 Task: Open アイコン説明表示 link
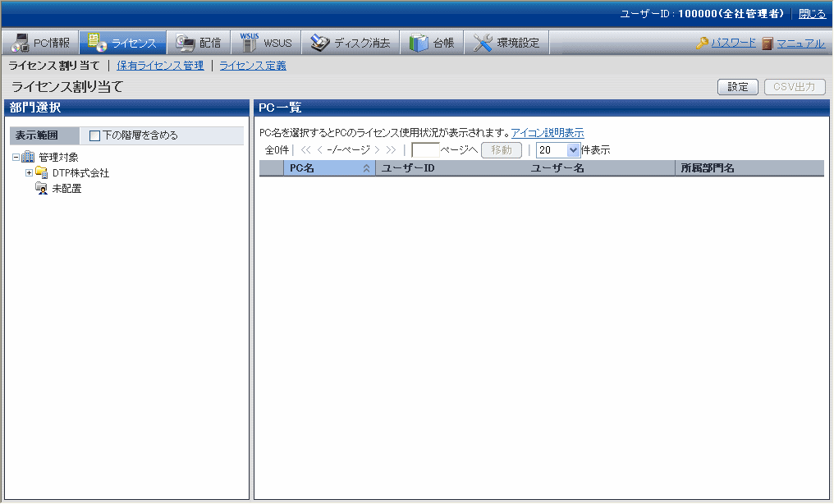coord(548,132)
